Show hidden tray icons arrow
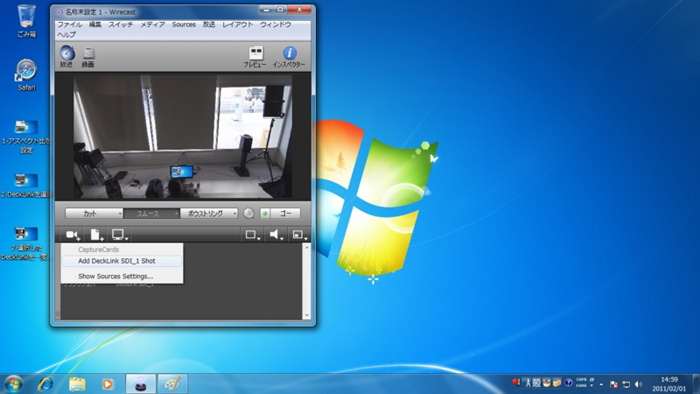The image size is (700, 394). point(601,384)
